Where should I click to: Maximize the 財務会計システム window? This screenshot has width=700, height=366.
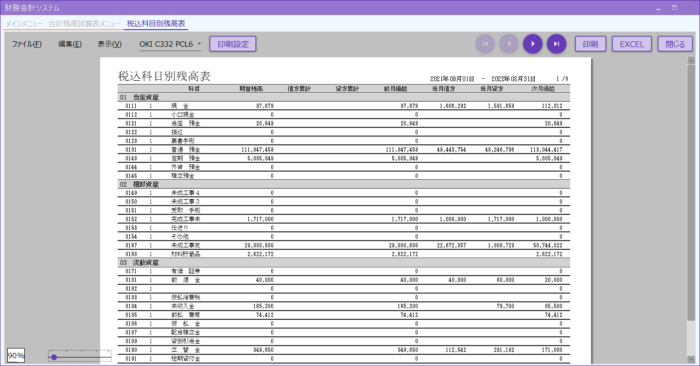[x=675, y=8]
